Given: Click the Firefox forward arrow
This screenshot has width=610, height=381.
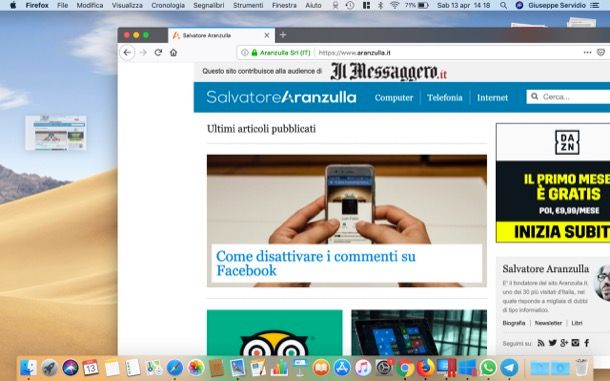Looking at the screenshot, I should coord(143,53).
